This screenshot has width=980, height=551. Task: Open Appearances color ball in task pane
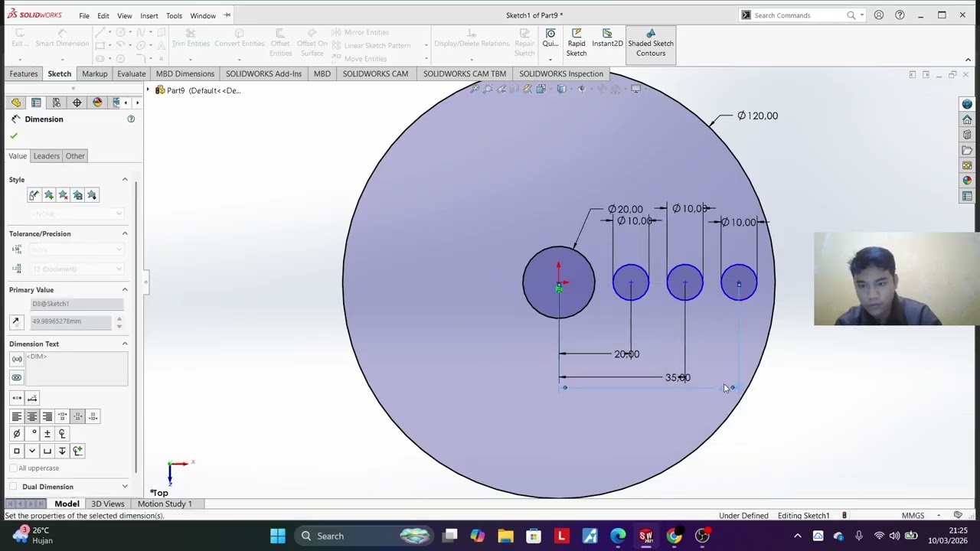coord(967,181)
